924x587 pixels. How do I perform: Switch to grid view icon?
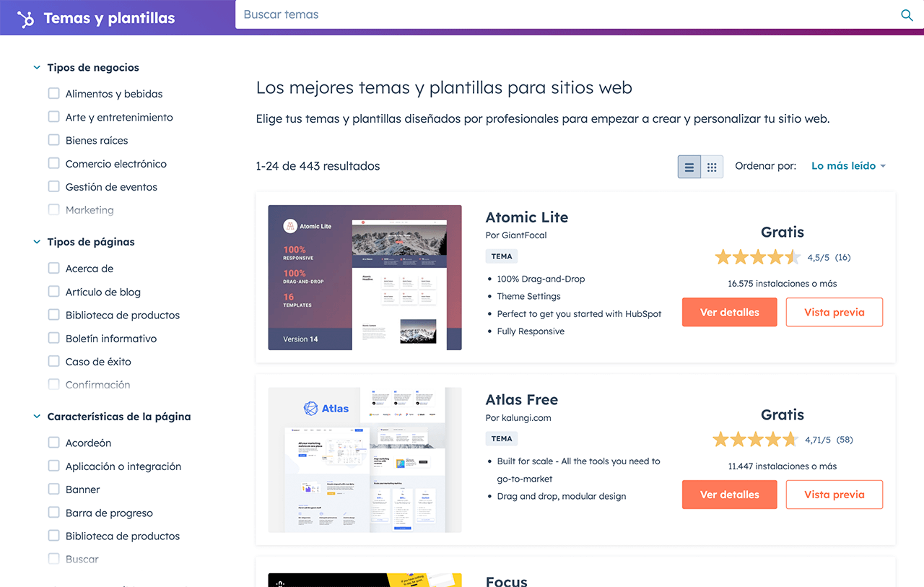click(712, 167)
